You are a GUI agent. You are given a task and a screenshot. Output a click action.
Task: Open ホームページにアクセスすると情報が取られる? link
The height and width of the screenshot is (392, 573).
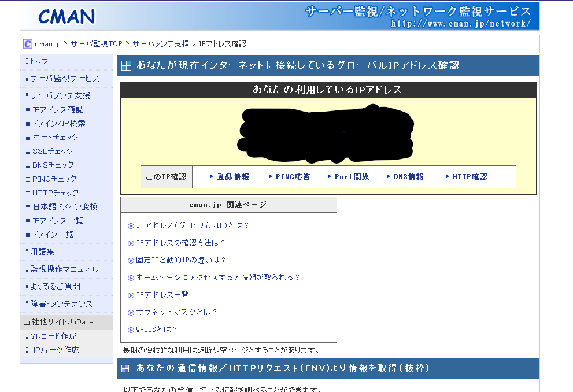click(x=218, y=278)
